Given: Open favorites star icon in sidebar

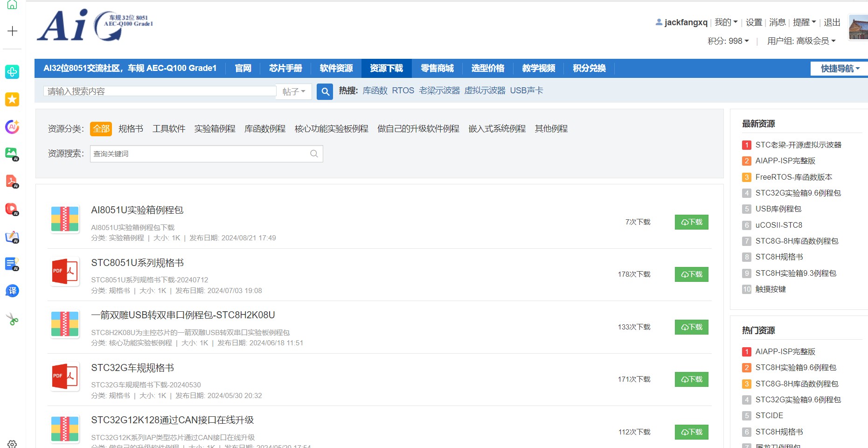Looking at the screenshot, I should 12,99.
